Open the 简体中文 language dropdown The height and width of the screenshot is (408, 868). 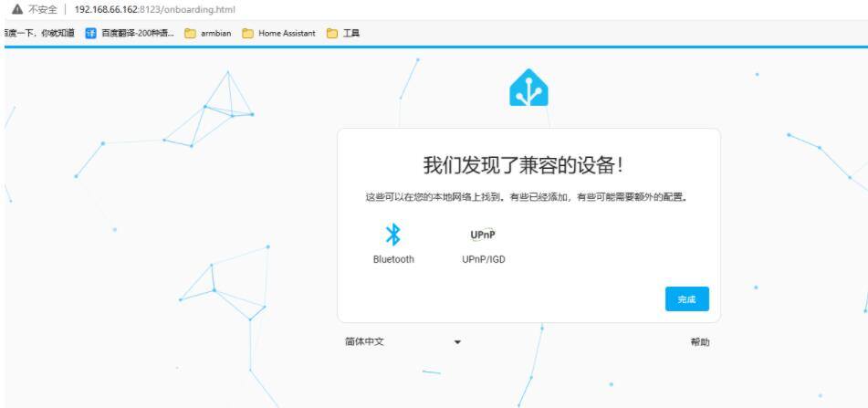pos(403,342)
